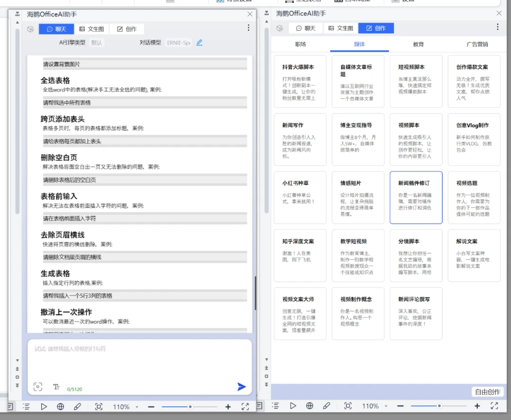Click the globe web view icon in left status bar

click(60, 407)
